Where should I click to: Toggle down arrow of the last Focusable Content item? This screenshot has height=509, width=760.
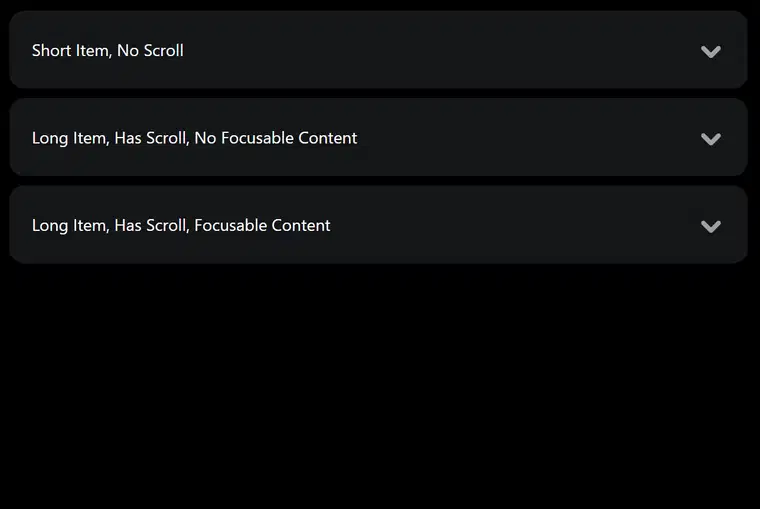(x=711, y=226)
